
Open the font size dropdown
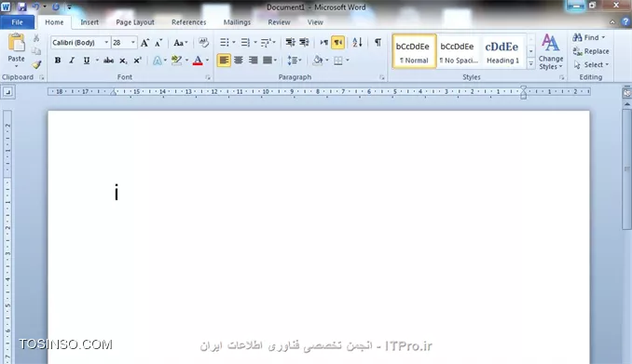pos(133,42)
